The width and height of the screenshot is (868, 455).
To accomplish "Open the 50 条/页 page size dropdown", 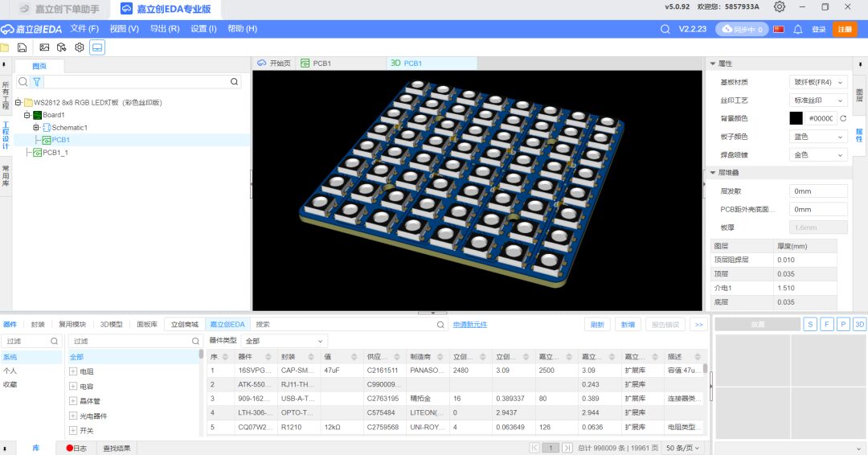I will pos(682,448).
